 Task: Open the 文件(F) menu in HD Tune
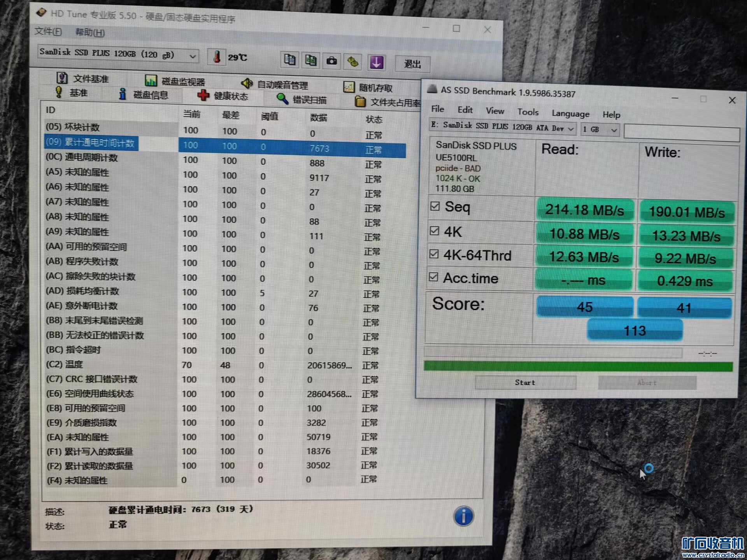pos(48,31)
